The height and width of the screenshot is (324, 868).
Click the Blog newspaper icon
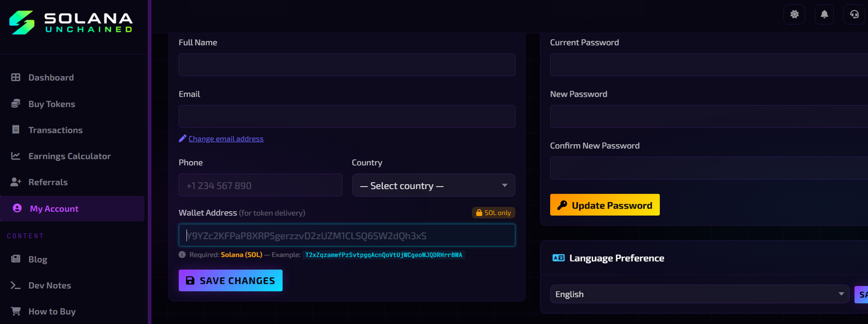pyautogui.click(x=16, y=259)
